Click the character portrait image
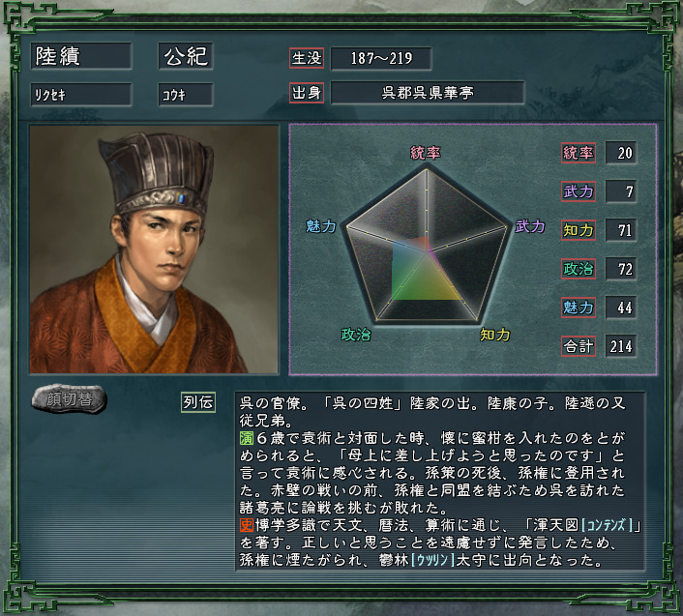This screenshot has width=683, height=616. pyautogui.click(x=154, y=249)
